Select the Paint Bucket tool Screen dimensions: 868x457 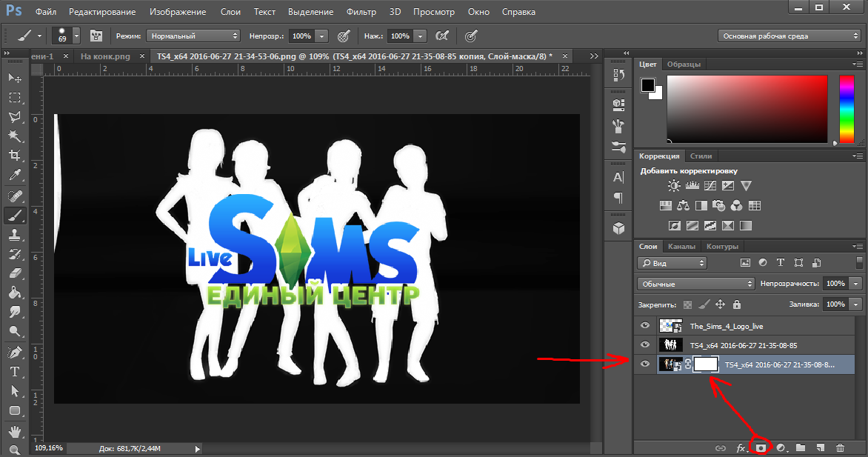15,293
